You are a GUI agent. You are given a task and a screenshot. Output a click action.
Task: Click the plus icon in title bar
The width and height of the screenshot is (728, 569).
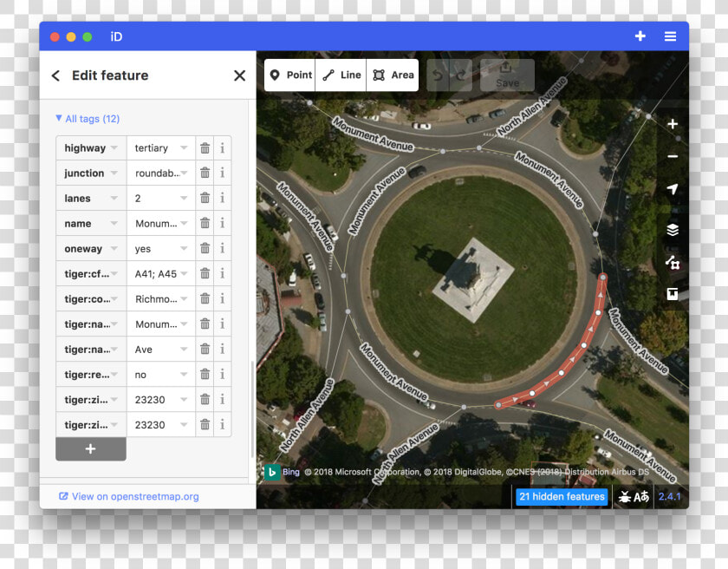click(x=640, y=36)
